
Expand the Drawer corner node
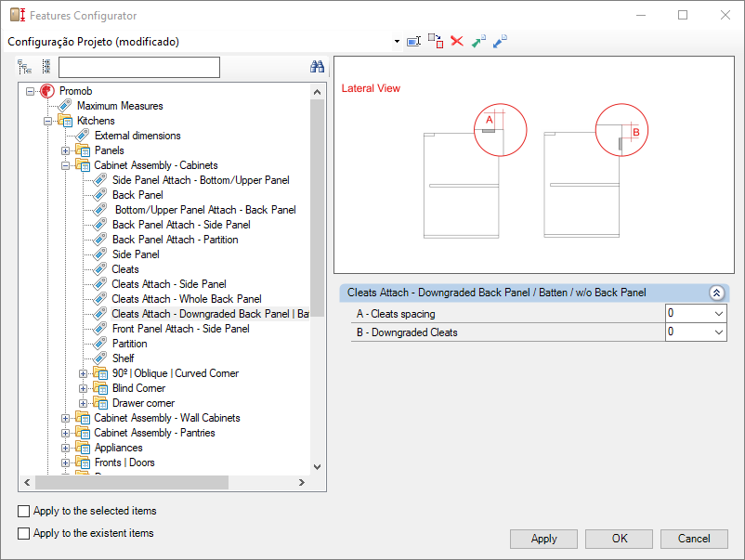coord(83,403)
